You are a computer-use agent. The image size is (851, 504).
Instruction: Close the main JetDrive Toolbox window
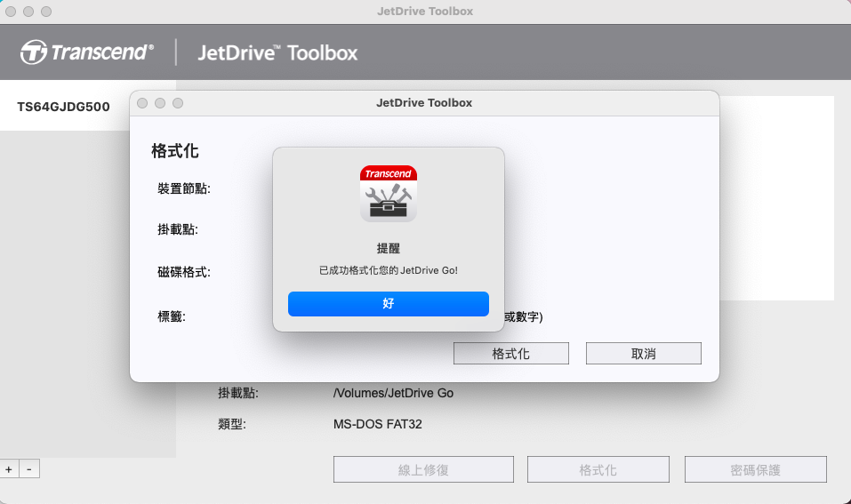click(11, 12)
